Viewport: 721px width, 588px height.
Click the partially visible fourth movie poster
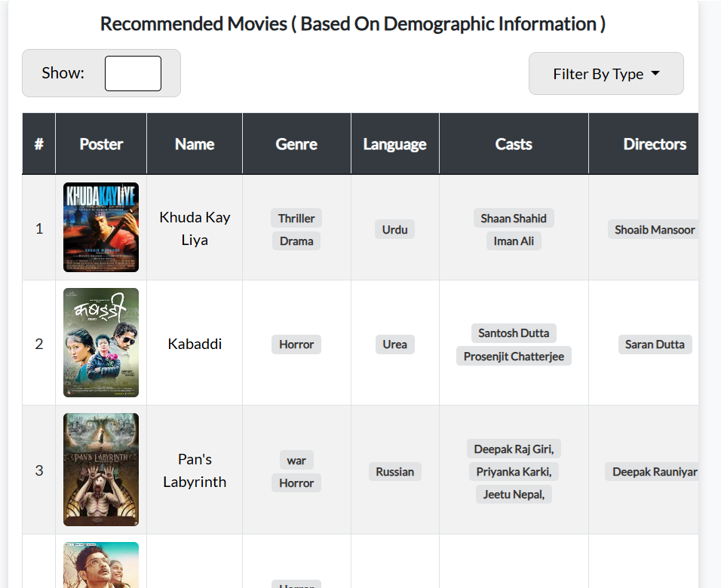pos(101,565)
